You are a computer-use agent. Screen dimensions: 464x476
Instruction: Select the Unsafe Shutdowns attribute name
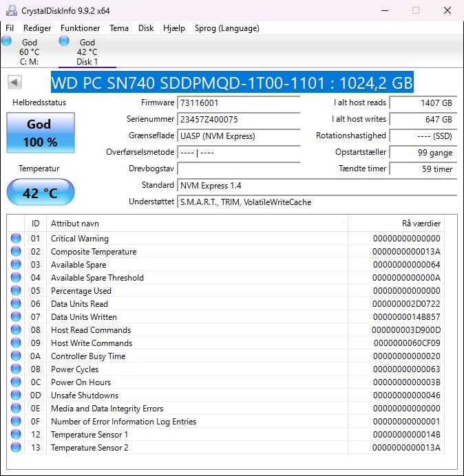point(85,396)
